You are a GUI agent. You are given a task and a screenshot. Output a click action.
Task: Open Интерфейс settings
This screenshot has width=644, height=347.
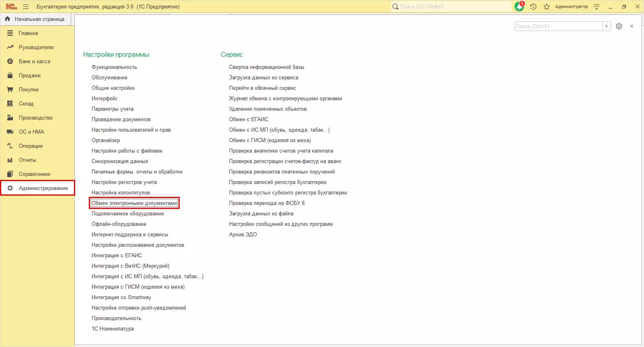tap(105, 98)
